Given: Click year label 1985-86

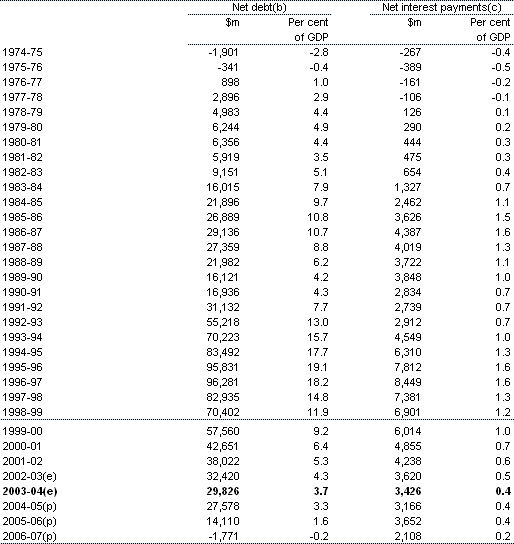Looking at the screenshot, I should pyautogui.click(x=22, y=217).
